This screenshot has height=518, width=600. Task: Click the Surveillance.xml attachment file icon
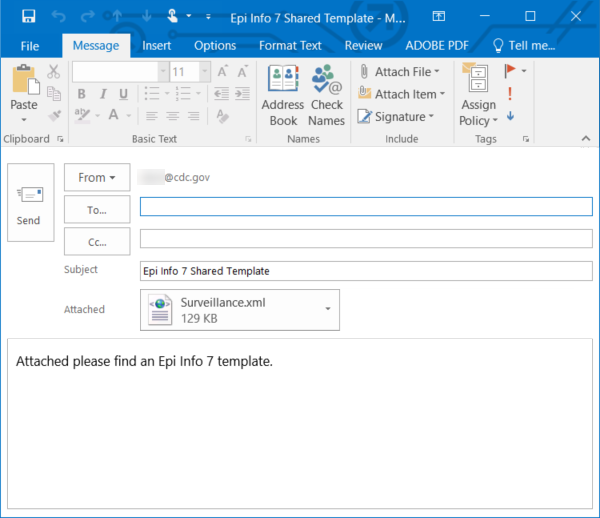click(161, 310)
